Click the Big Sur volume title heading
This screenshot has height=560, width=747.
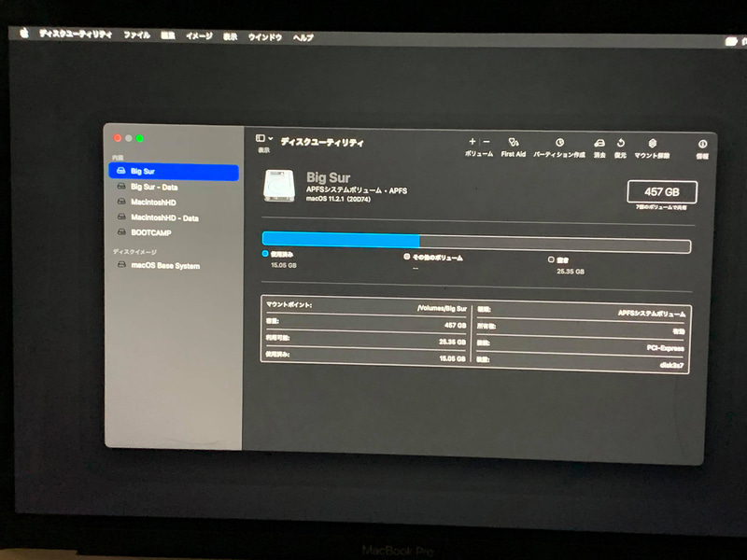tap(329, 177)
